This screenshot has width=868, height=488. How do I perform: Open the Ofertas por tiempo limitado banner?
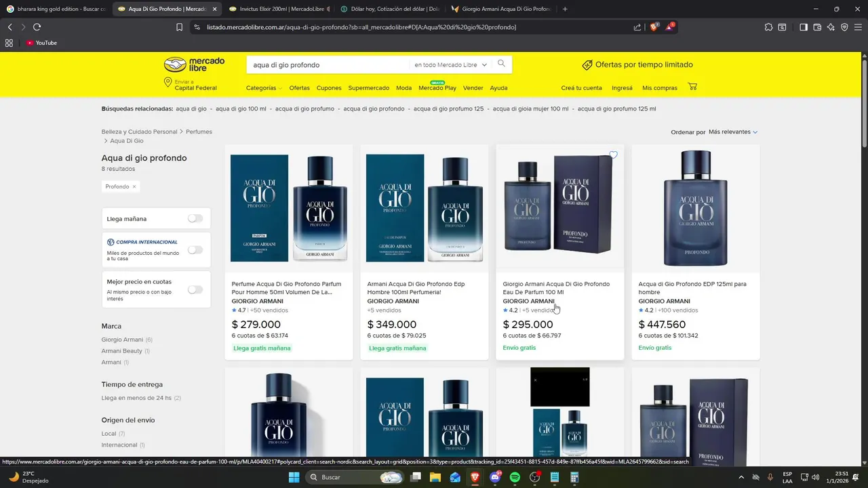637,65
